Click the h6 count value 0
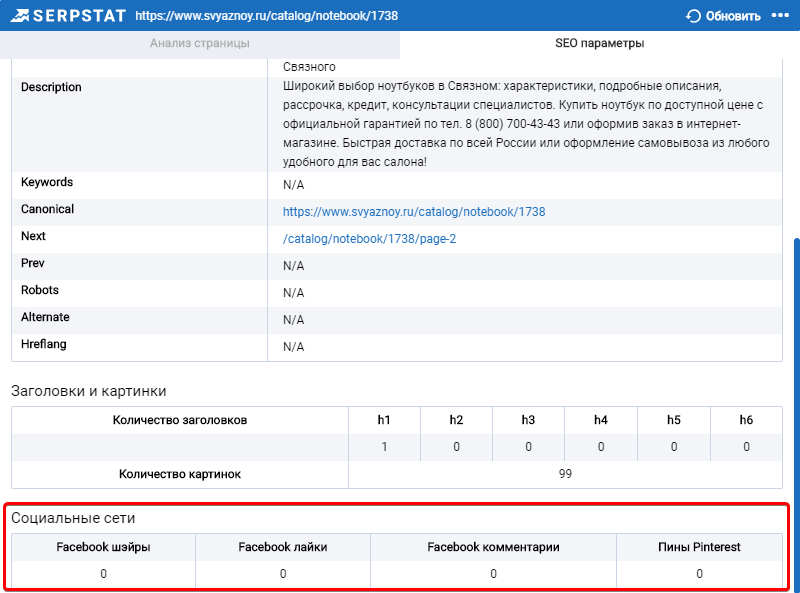Viewport: 800px width, 593px height. pos(746,448)
